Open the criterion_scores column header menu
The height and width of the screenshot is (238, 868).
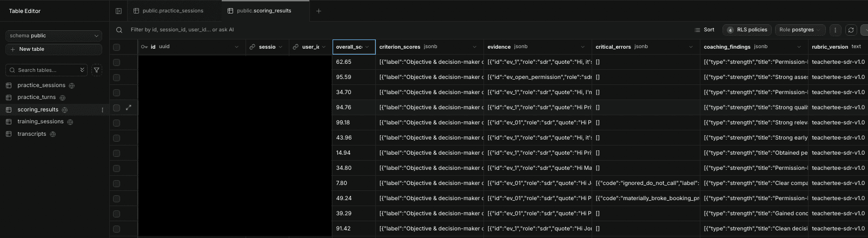pos(474,47)
